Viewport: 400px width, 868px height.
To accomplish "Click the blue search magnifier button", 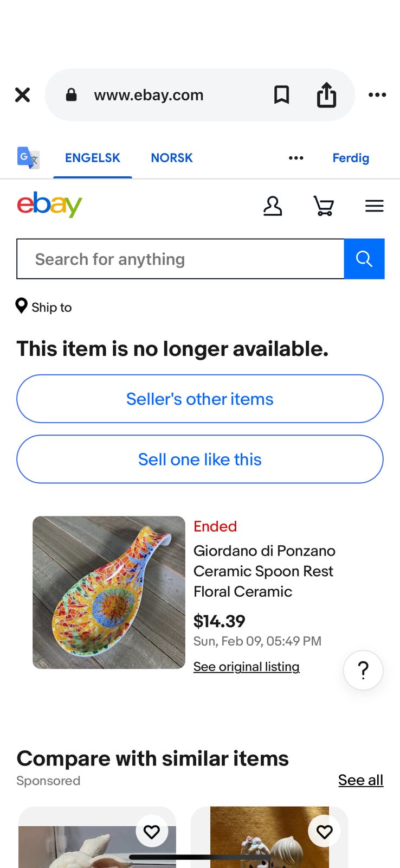I will [364, 259].
